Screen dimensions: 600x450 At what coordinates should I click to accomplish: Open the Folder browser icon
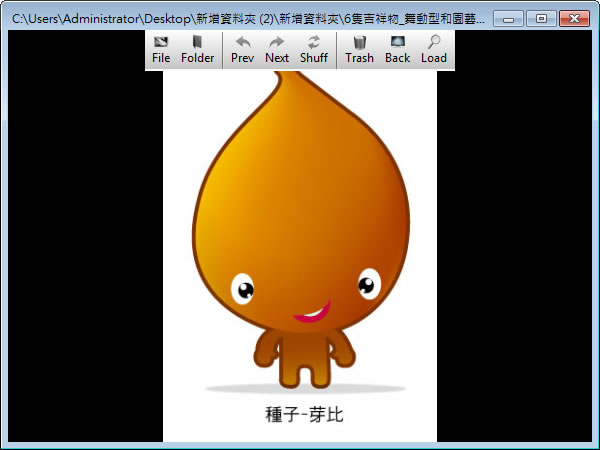198,42
